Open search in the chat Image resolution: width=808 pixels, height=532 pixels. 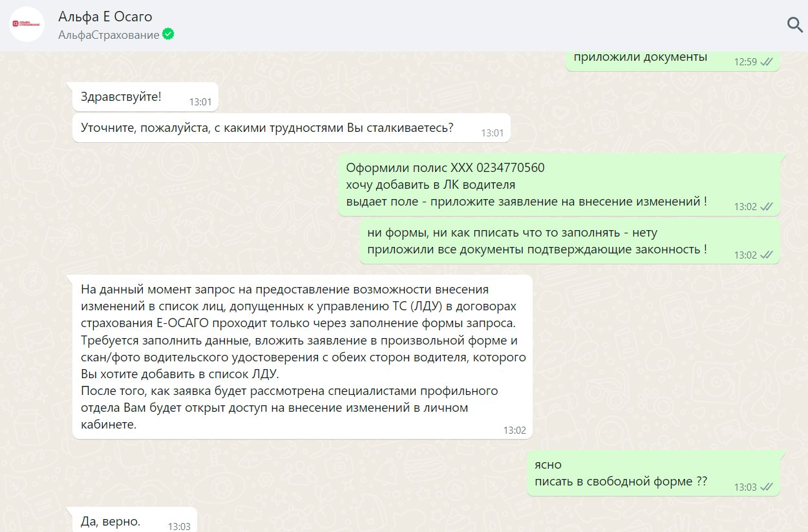pos(794,25)
